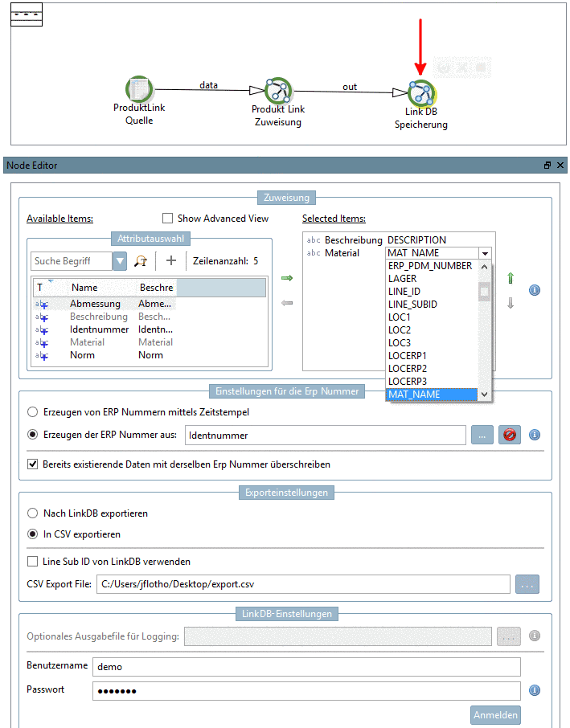The height and width of the screenshot is (728, 570).
Task: Click the Benutzername input field
Action: (x=306, y=667)
